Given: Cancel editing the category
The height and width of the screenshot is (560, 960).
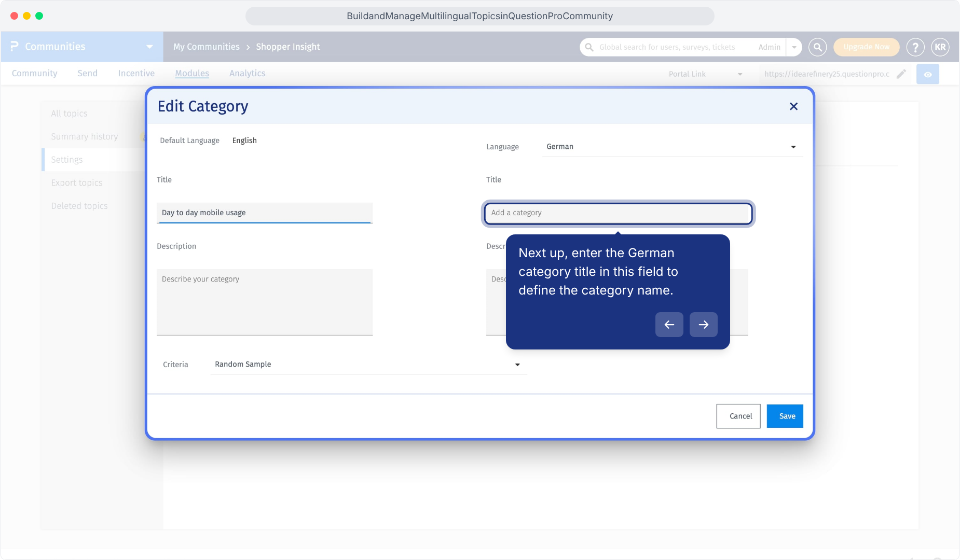Looking at the screenshot, I should [738, 416].
